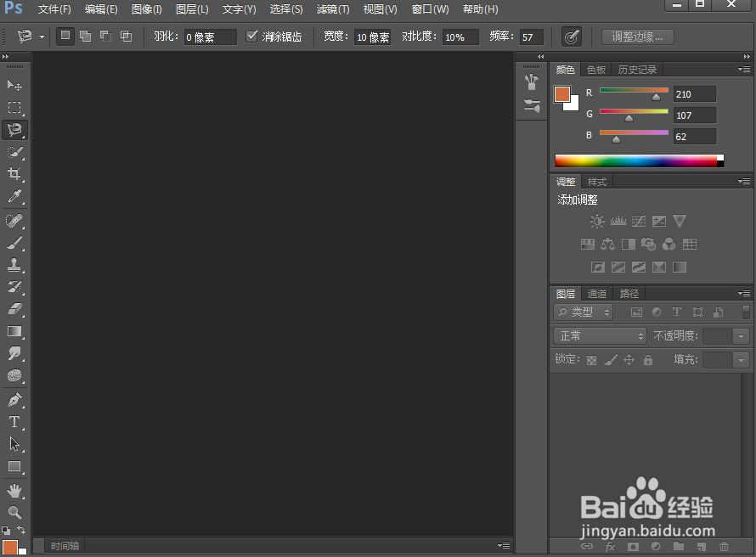Select the Path Selection tool
The image size is (756, 557).
point(14,444)
